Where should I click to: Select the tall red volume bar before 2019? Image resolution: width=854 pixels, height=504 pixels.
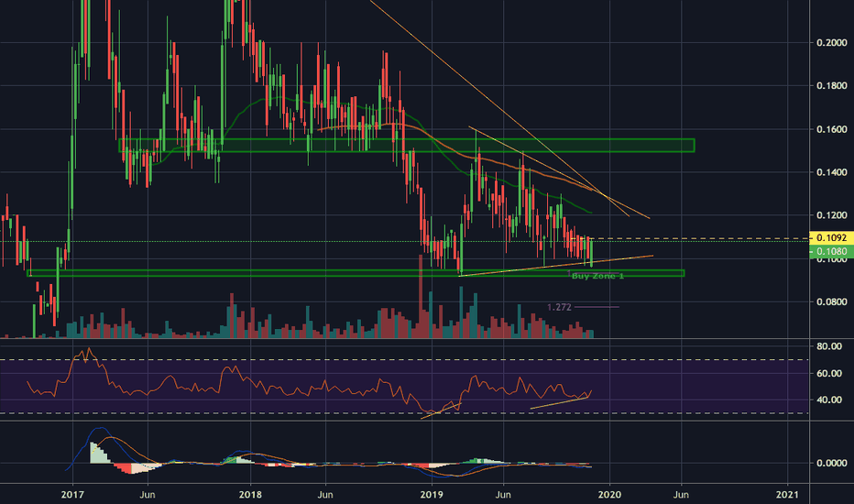click(420, 296)
